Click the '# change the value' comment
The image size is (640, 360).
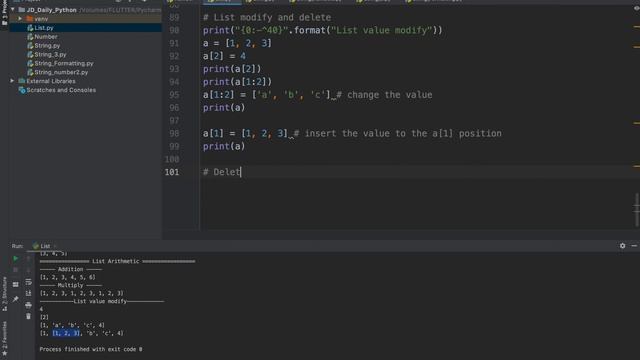pyautogui.click(x=384, y=95)
